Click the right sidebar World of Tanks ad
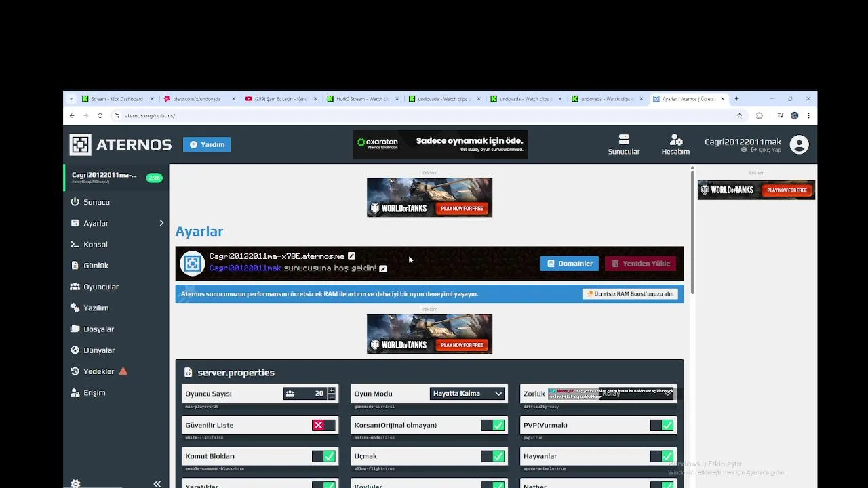Viewport: 868px width, 488px height. pyautogui.click(x=756, y=190)
